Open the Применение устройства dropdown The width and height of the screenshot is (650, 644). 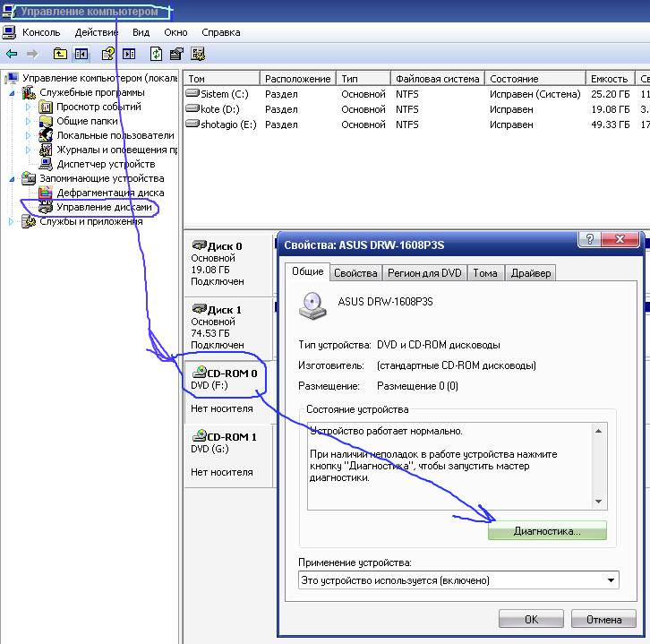pos(611,580)
